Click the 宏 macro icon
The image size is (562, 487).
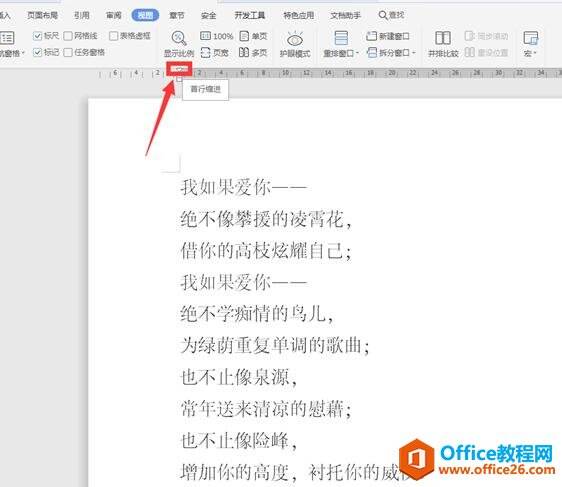click(530, 38)
